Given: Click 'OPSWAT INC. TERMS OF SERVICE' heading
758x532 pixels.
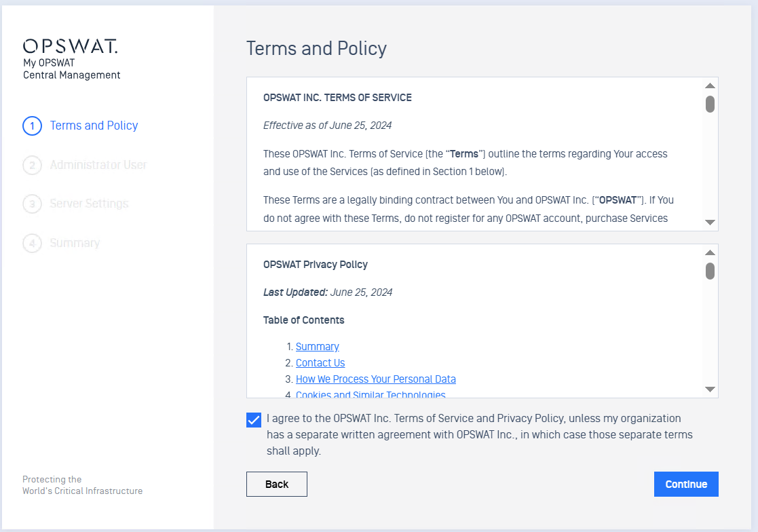Looking at the screenshot, I should point(337,98).
